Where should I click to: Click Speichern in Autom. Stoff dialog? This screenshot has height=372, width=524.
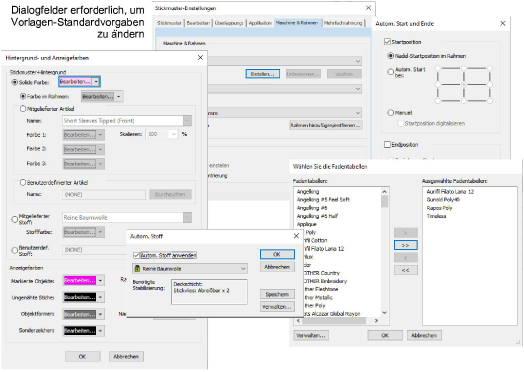point(277,294)
